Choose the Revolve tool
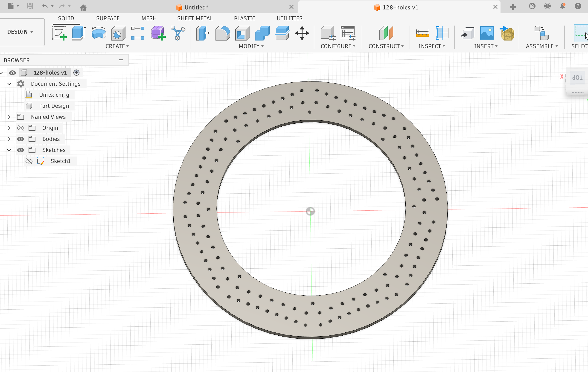Image resolution: width=588 pixels, height=372 pixels. coord(99,33)
